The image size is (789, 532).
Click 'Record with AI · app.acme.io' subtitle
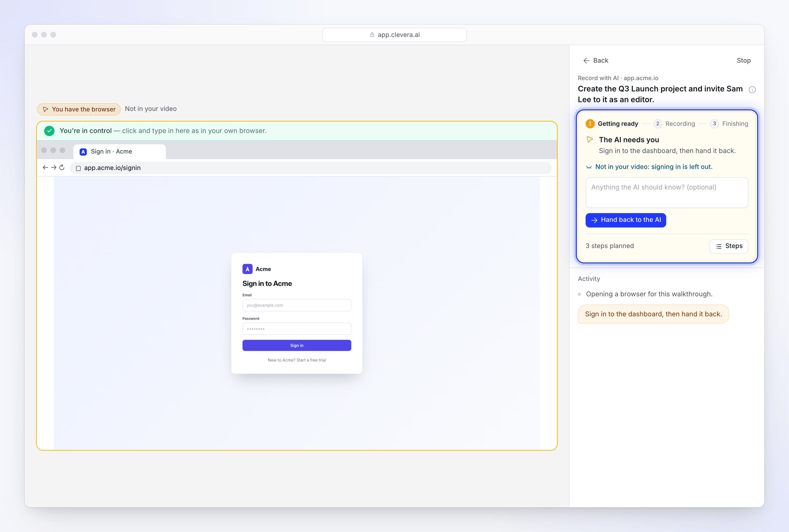pos(618,78)
